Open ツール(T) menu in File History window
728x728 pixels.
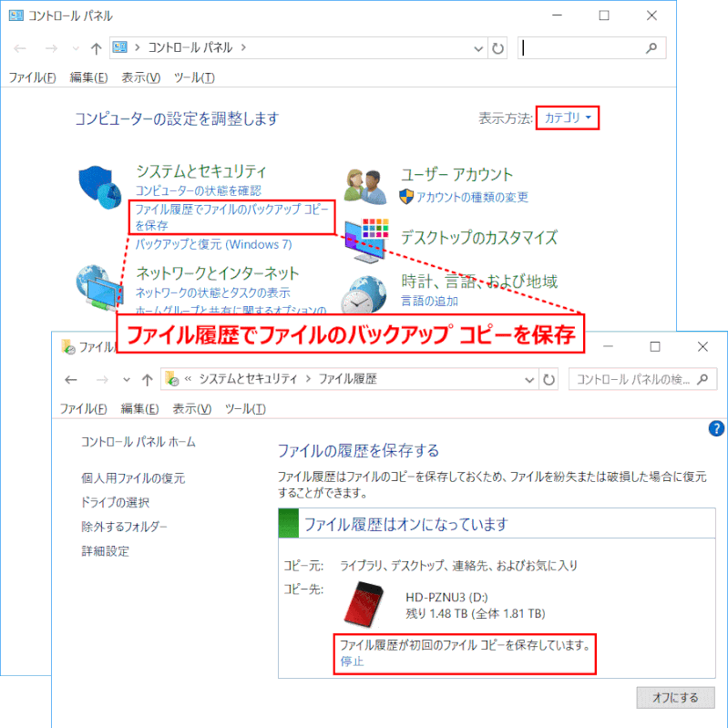click(x=245, y=409)
